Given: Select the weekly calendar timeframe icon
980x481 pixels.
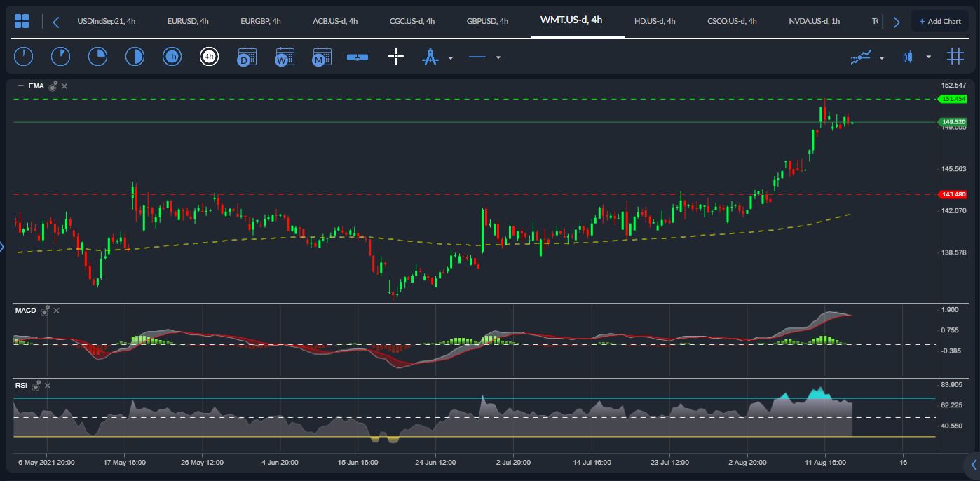Looking at the screenshot, I should (284, 57).
